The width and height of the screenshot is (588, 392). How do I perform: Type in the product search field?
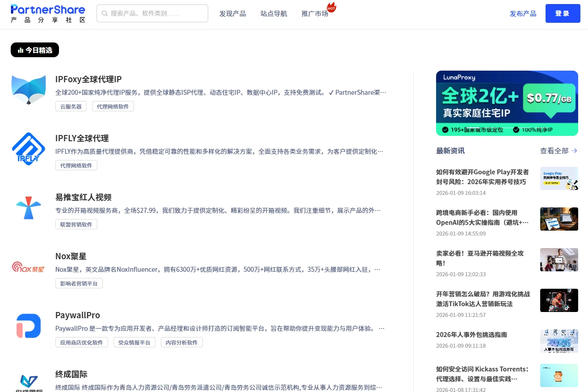tap(156, 13)
